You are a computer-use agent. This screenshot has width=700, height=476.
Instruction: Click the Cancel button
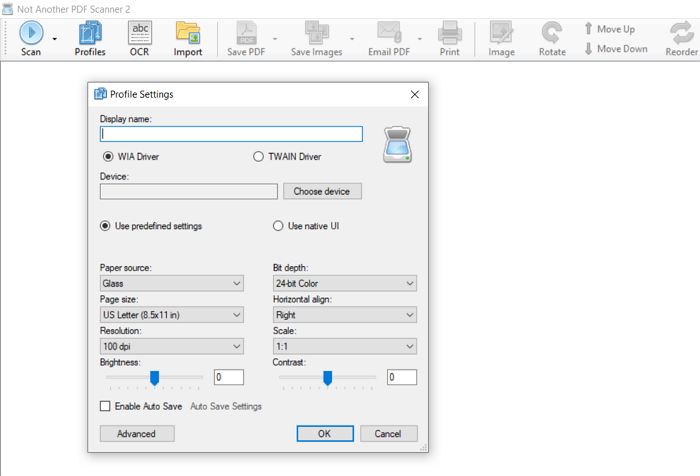[x=389, y=434]
